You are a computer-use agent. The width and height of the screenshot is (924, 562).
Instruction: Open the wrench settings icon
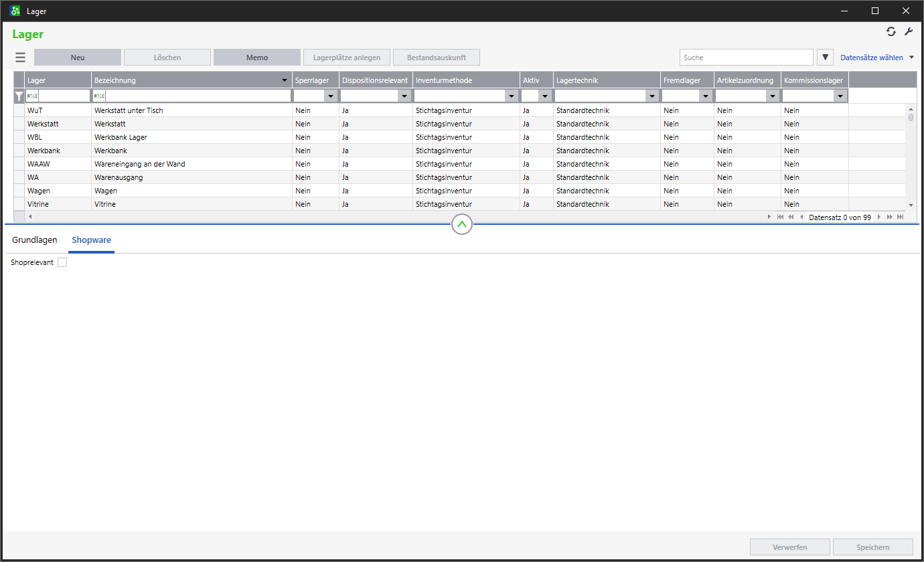tap(909, 31)
